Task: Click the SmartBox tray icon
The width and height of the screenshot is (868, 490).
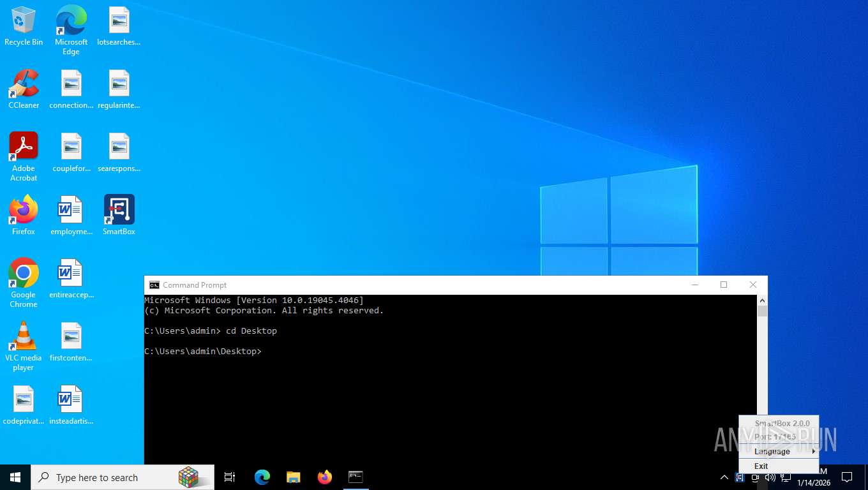Action: click(740, 477)
